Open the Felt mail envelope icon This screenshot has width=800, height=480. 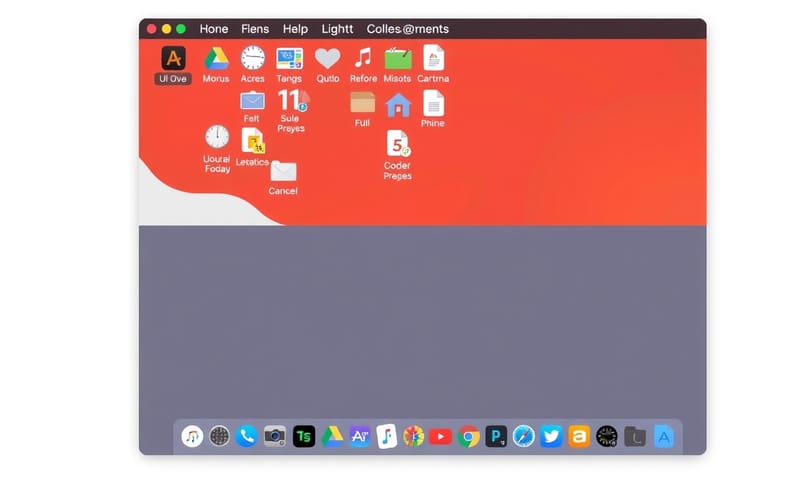[252, 101]
